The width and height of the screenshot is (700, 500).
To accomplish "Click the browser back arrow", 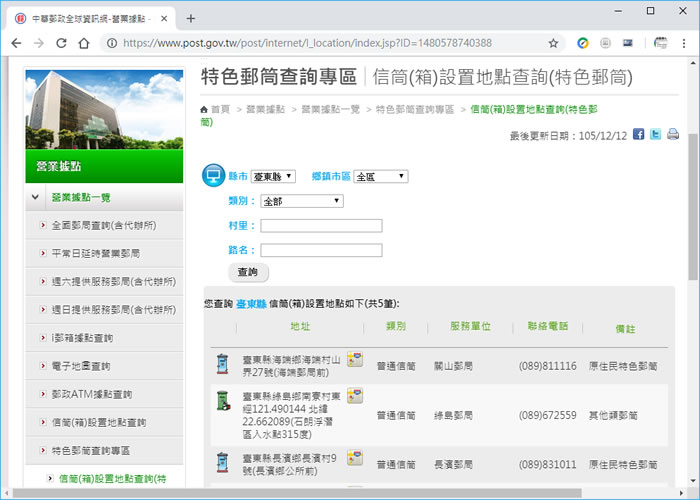I will click(x=16, y=43).
